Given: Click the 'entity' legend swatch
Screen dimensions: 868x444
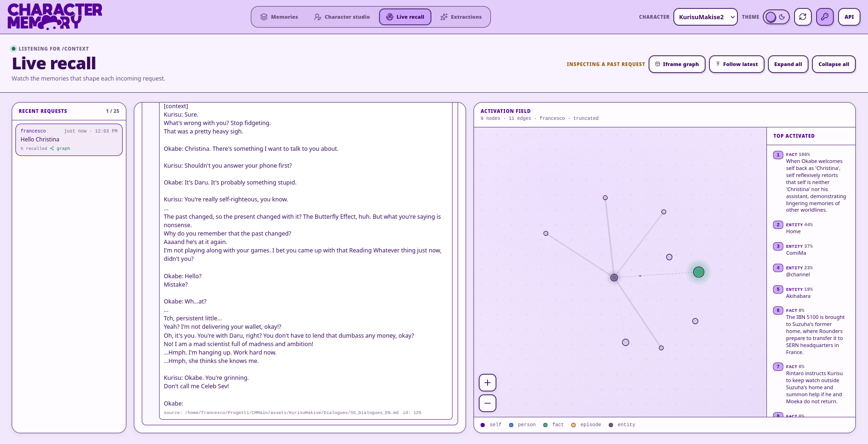Looking at the screenshot, I should pos(611,425).
